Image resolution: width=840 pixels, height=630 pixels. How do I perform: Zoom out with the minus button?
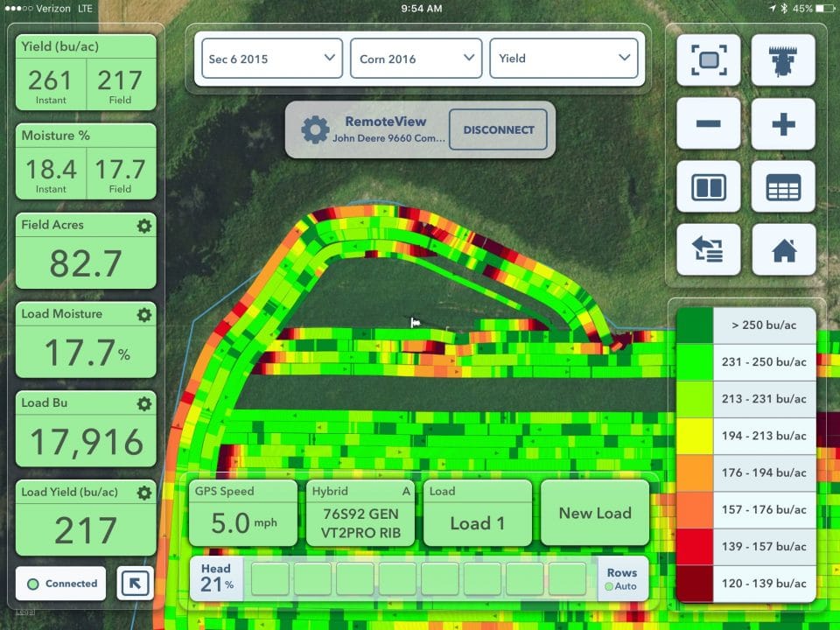[x=708, y=123]
